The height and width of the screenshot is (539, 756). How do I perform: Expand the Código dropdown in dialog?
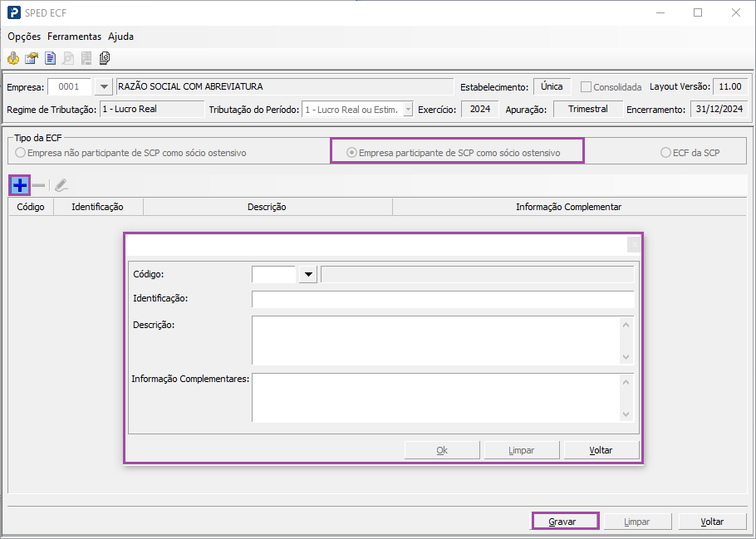point(308,274)
